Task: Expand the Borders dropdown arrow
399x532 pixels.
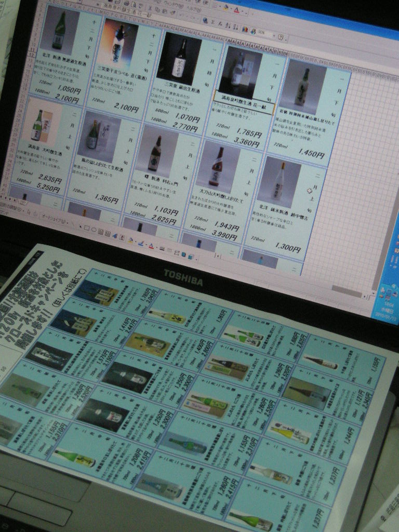Action: (x=220, y=6)
